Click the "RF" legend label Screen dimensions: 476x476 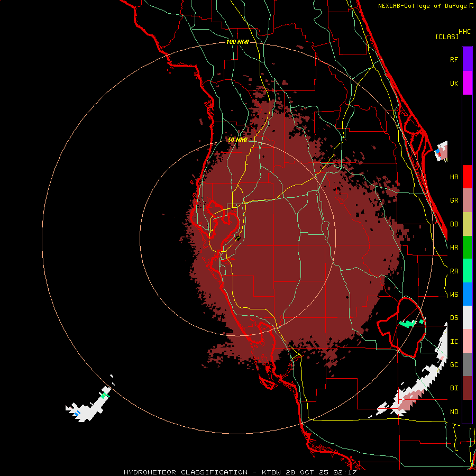pos(454,59)
